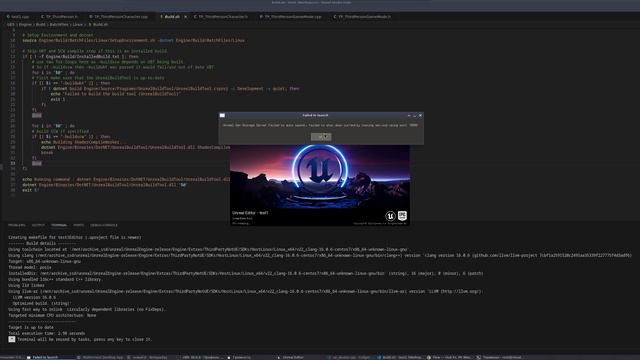
Task: Click the 'Total execution time' terminal line
Action: pos(47,333)
